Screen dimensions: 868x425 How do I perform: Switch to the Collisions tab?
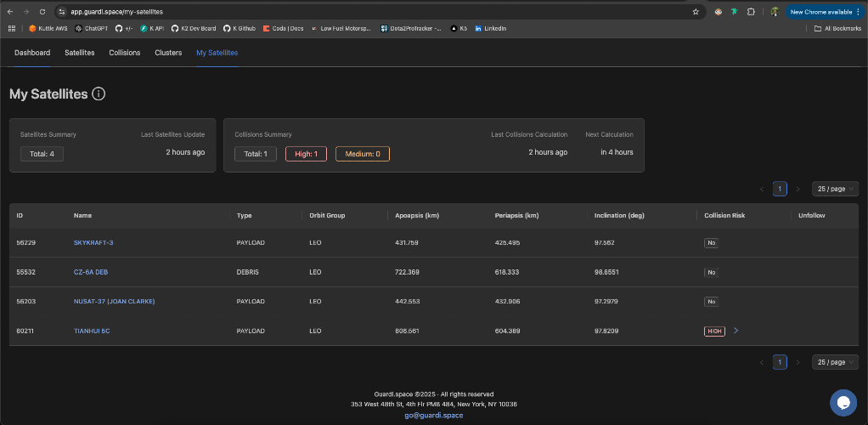(125, 53)
